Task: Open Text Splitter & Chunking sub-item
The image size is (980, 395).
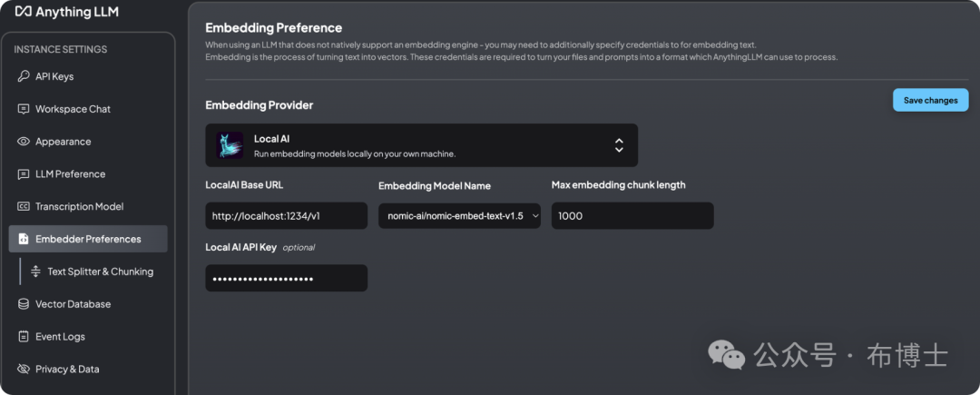Action: click(x=95, y=272)
